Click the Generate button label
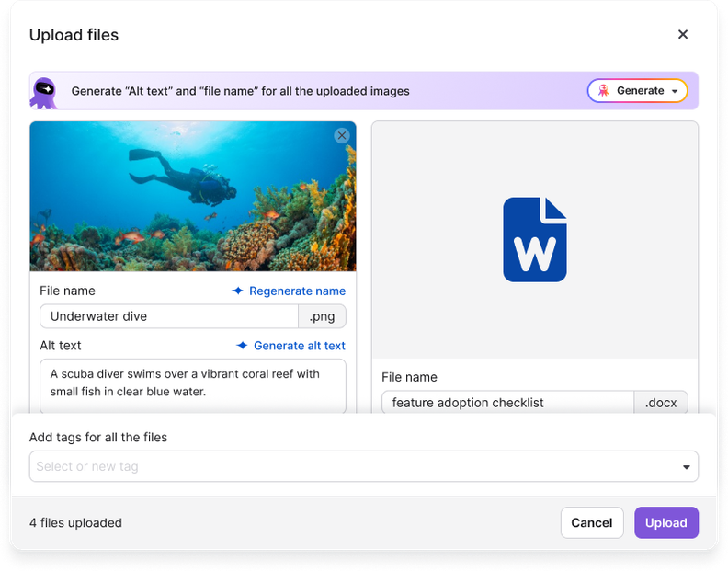728x571 pixels. pos(641,91)
